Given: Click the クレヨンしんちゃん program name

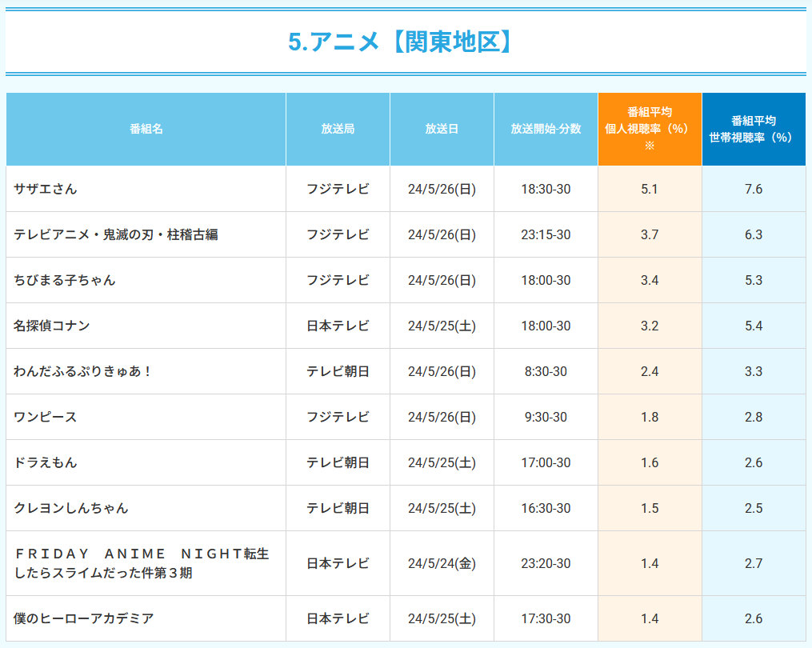Looking at the screenshot, I should (x=71, y=508).
